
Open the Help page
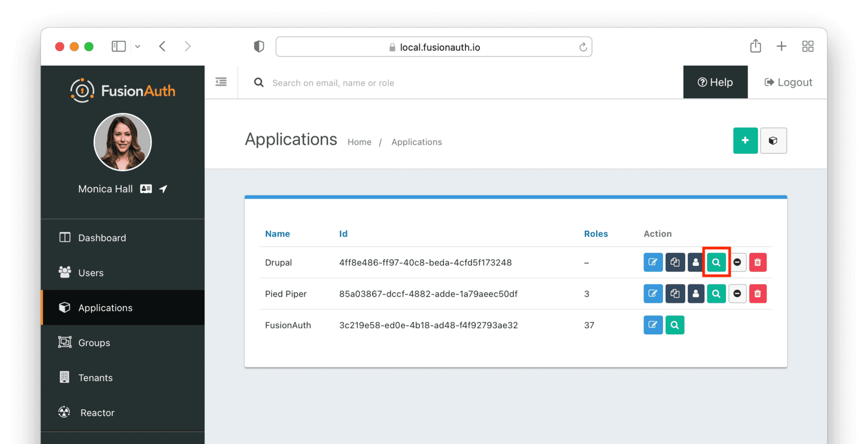click(715, 82)
